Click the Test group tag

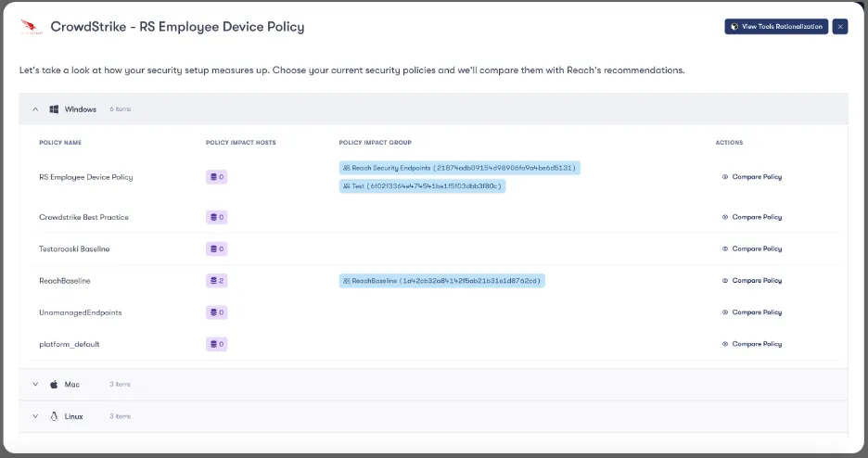[422, 186]
